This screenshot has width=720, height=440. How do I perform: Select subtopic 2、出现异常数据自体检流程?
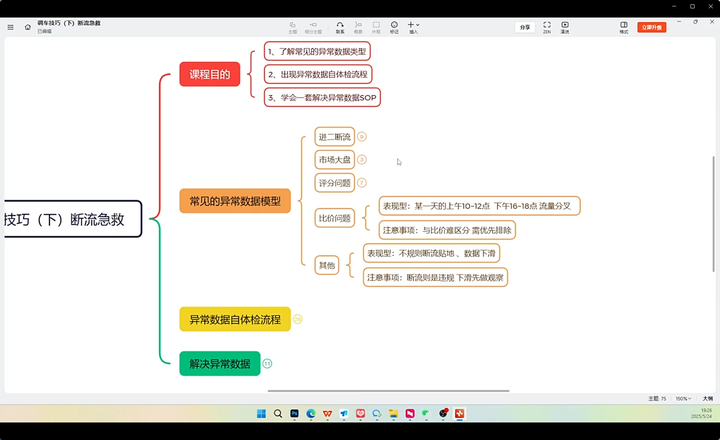tap(318, 74)
